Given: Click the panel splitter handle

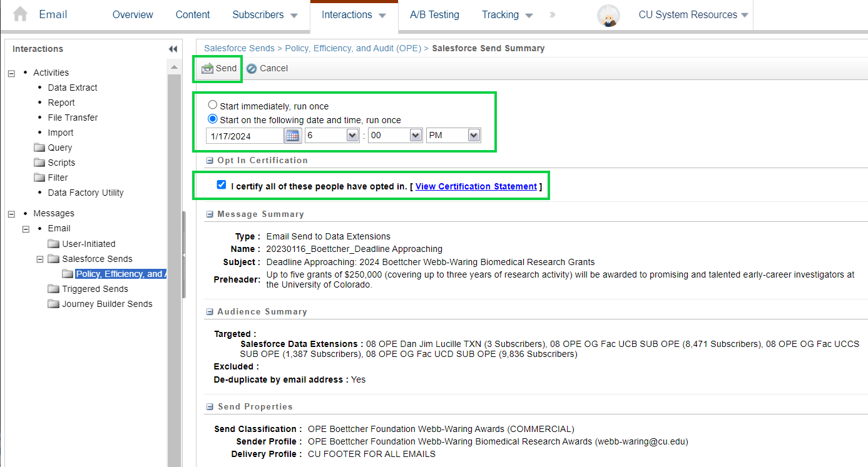Looking at the screenshot, I should click(x=184, y=256).
